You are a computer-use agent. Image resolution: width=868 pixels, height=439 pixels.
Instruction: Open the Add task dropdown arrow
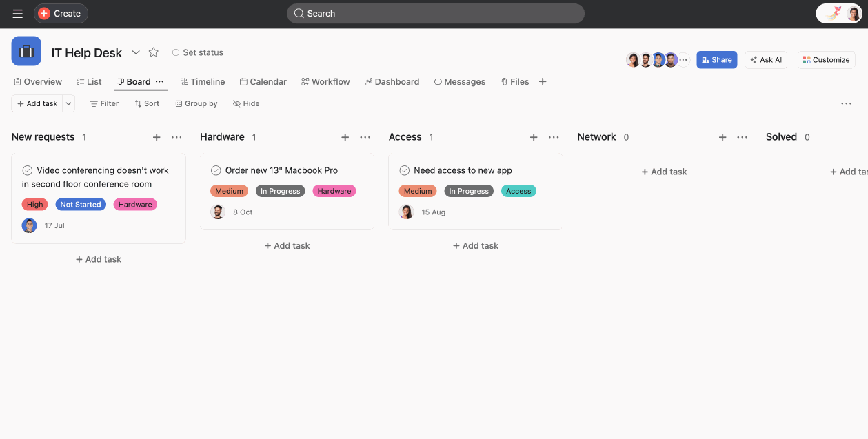68,103
